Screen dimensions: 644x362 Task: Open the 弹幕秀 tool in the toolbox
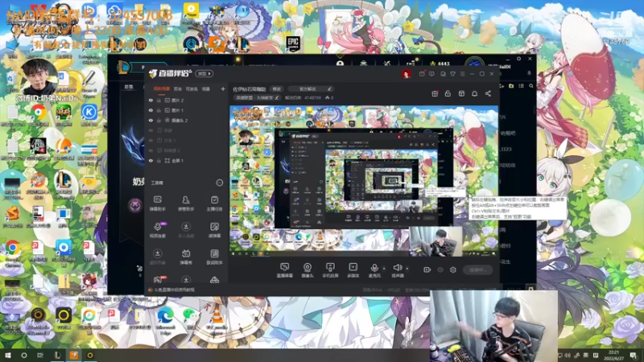pos(186,257)
